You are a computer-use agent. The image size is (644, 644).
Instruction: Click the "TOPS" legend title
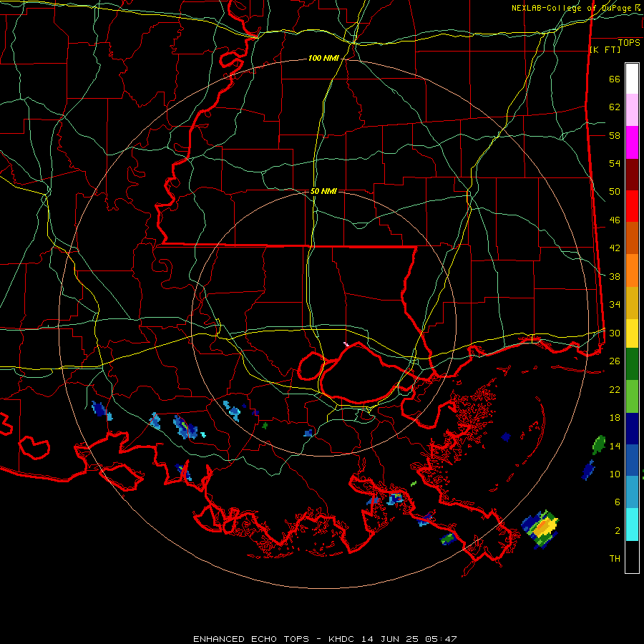click(x=629, y=42)
